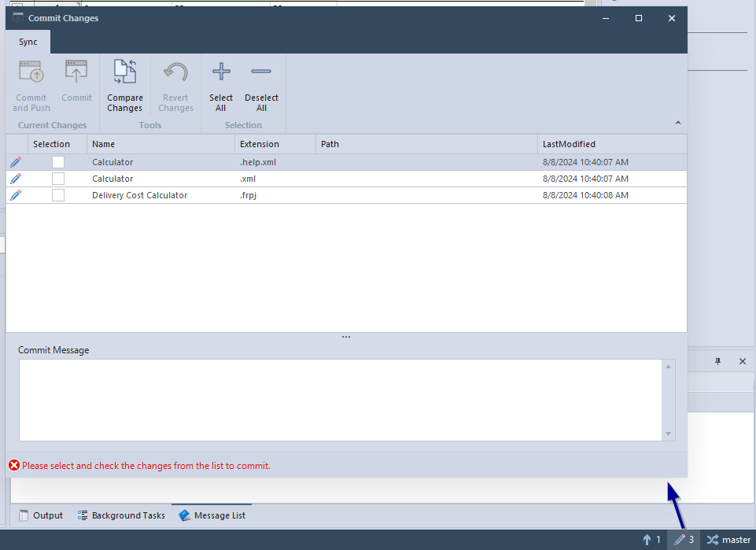Click the pending changes pencil indicator showing 3

[x=684, y=540]
